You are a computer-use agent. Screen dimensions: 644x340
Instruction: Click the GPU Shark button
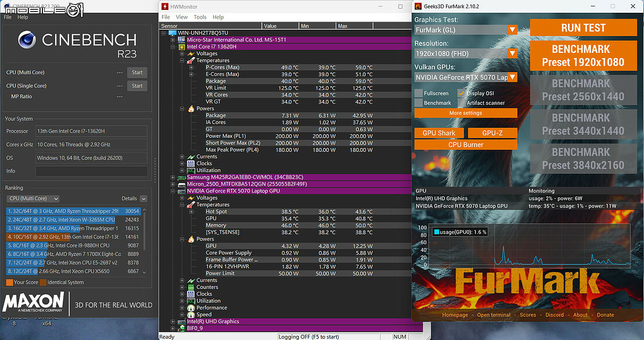click(x=439, y=133)
